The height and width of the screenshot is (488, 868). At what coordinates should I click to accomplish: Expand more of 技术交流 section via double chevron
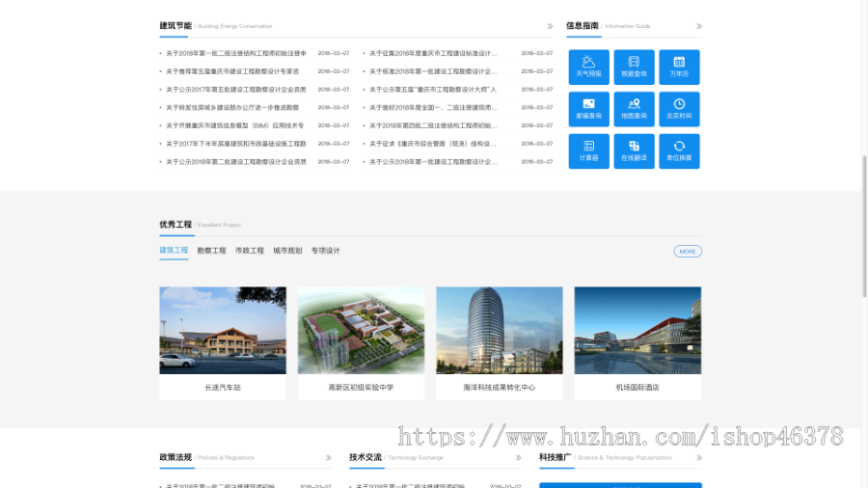click(518, 457)
